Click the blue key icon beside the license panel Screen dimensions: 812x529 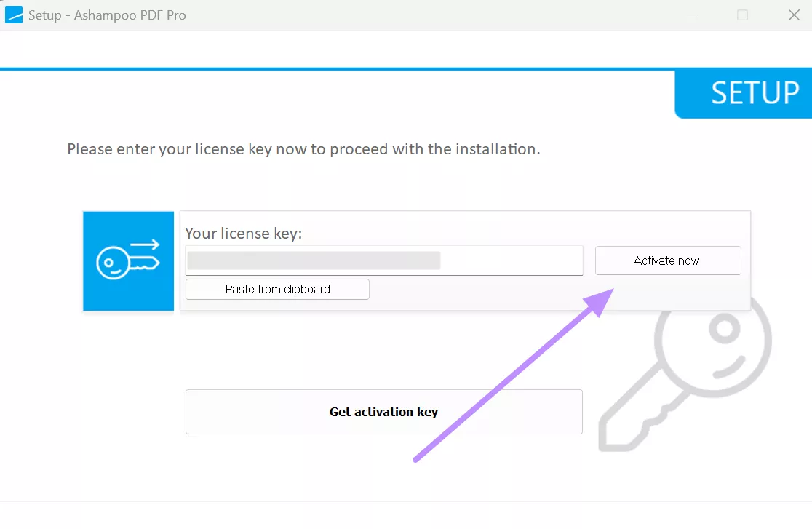[x=128, y=261]
